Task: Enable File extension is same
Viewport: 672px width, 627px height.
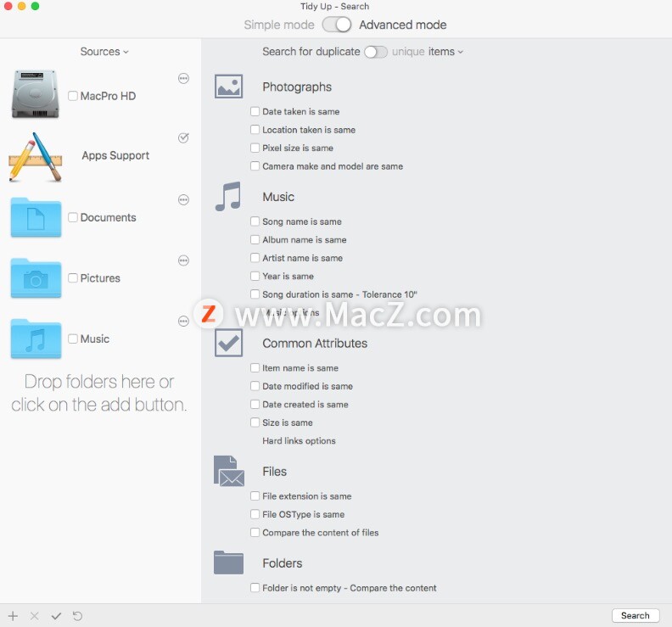Action: 255,495
